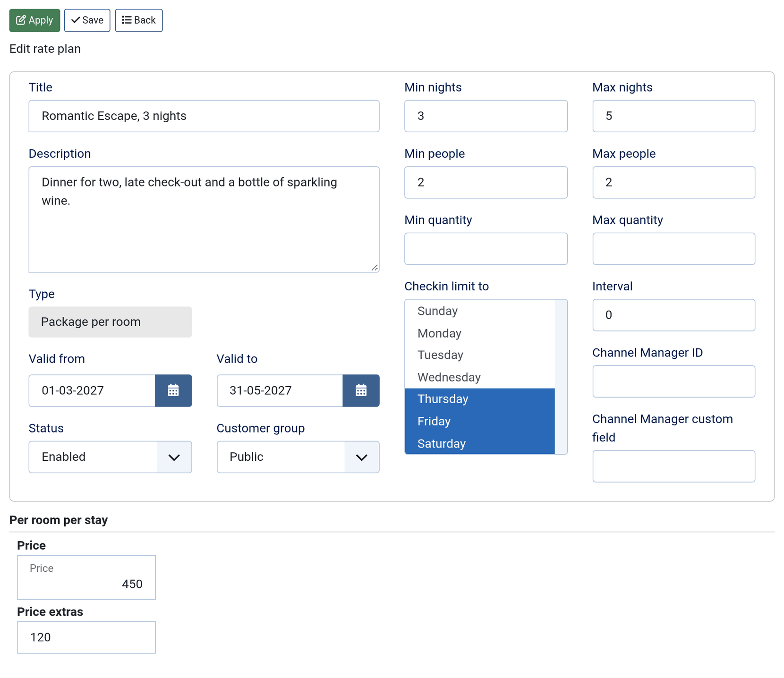The width and height of the screenshot is (784, 678).
Task: Select Thursday in Checkin limit list
Action: pyautogui.click(x=479, y=399)
